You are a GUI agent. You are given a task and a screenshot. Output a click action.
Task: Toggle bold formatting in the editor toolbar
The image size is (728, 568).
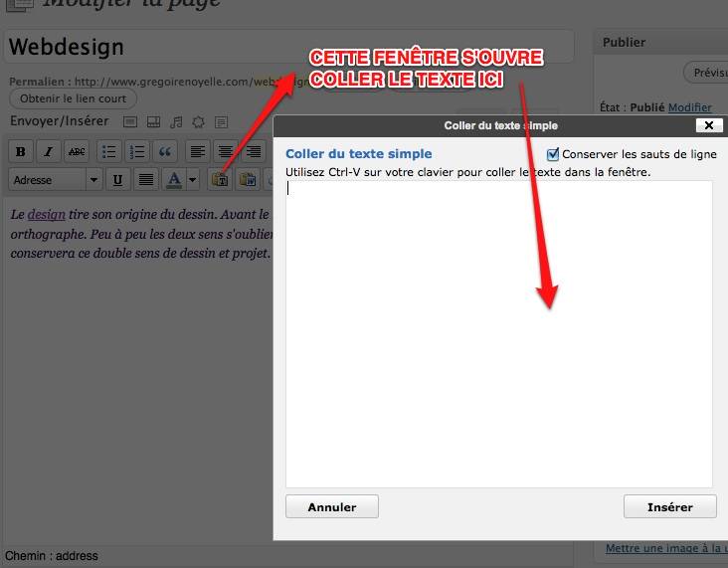click(20, 152)
